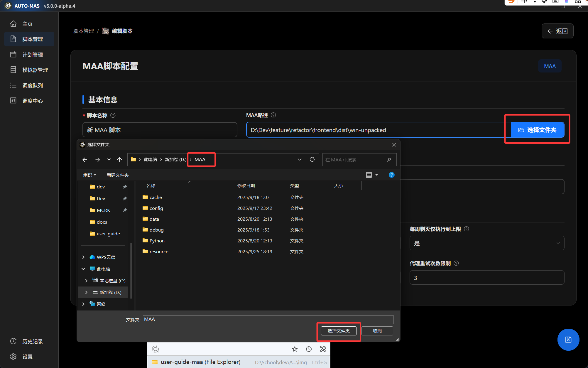This screenshot has width=588, height=368.
Task: Open the 组织 dropdown menu
Action: click(x=89, y=175)
